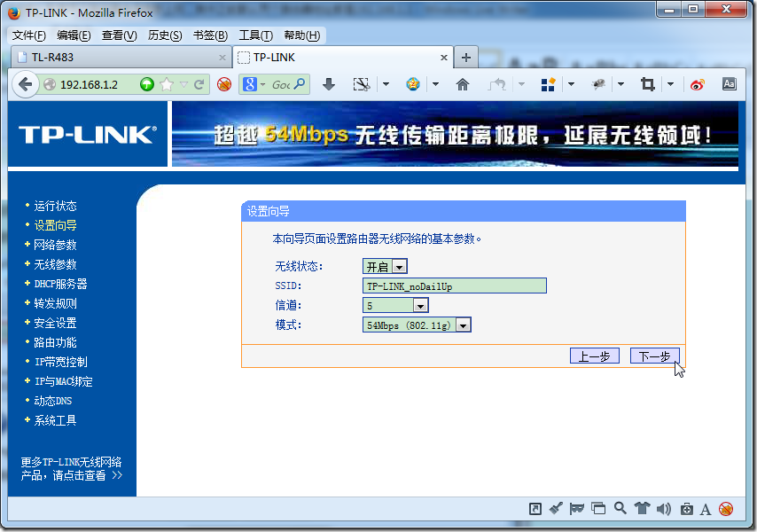Open dropdown arrow next to small bug icon
The height and width of the screenshot is (532, 757).
point(620,84)
